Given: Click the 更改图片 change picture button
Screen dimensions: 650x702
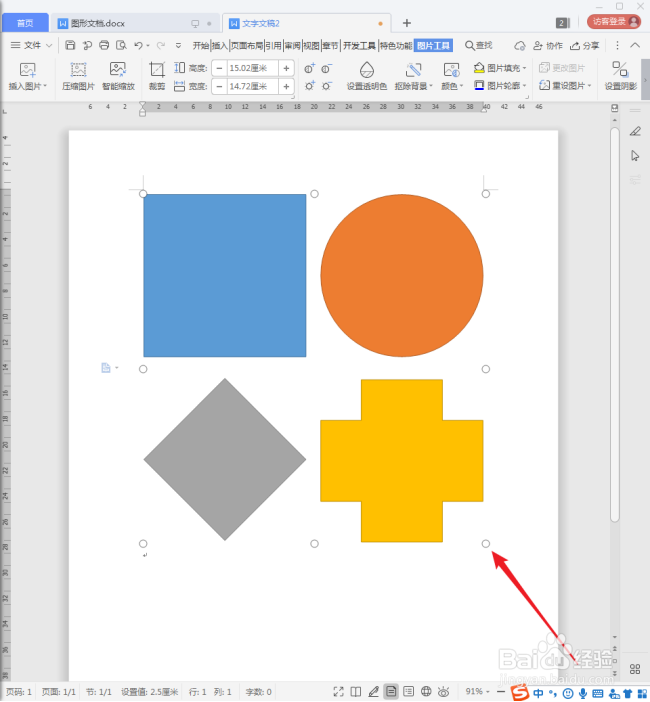Looking at the screenshot, I should [562, 68].
